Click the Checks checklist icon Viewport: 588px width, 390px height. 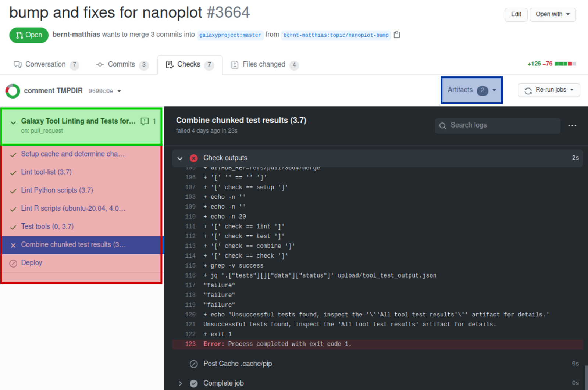click(x=170, y=65)
